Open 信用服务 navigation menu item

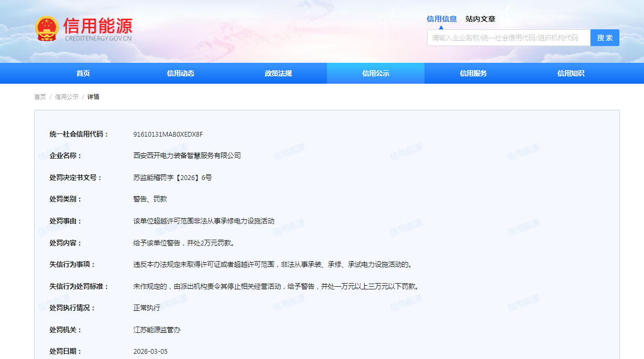(x=473, y=73)
